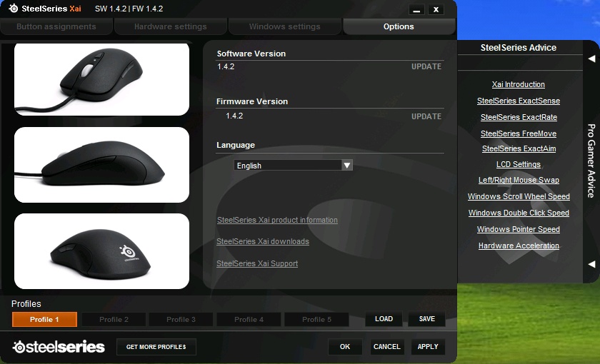Select Profile 3
600x364 pixels.
[x=180, y=319]
